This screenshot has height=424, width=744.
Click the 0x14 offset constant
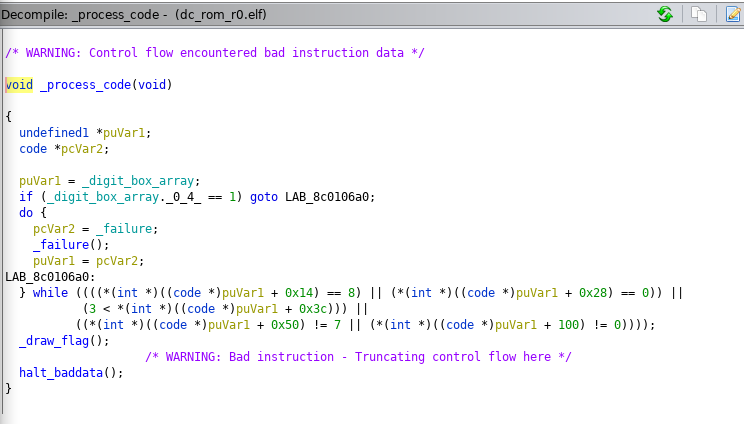[x=299, y=293]
